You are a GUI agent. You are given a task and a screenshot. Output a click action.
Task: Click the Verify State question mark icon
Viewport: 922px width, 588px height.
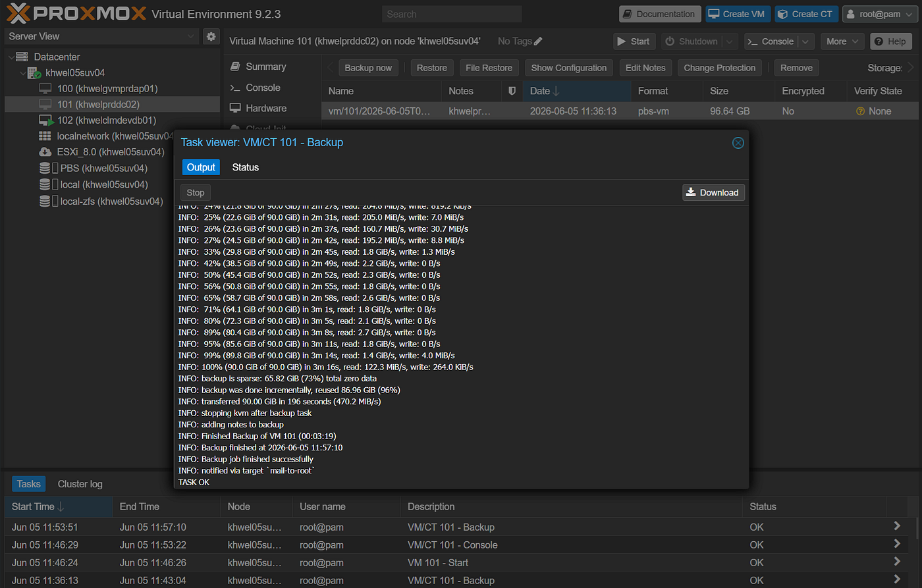pos(860,111)
